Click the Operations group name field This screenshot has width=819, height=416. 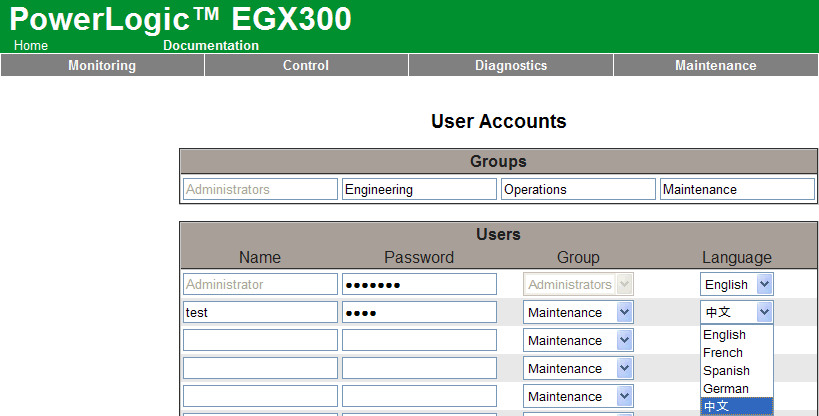pos(578,189)
